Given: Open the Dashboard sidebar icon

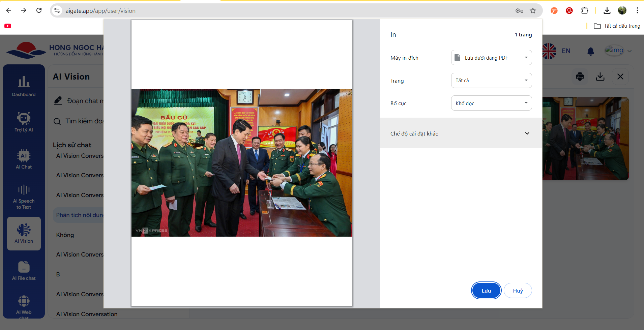Looking at the screenshot, I should 24,86.
